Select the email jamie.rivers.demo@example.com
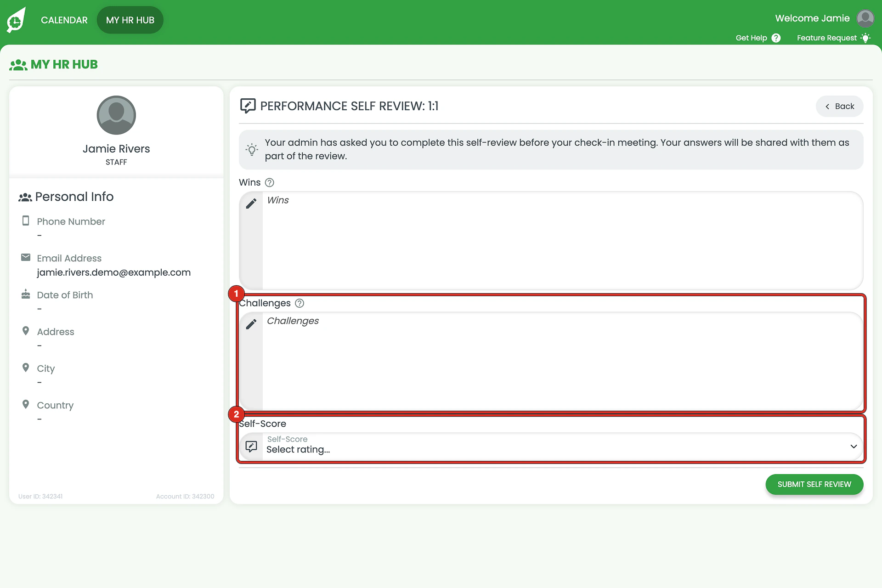882x588 pixels. pos(113,272)
